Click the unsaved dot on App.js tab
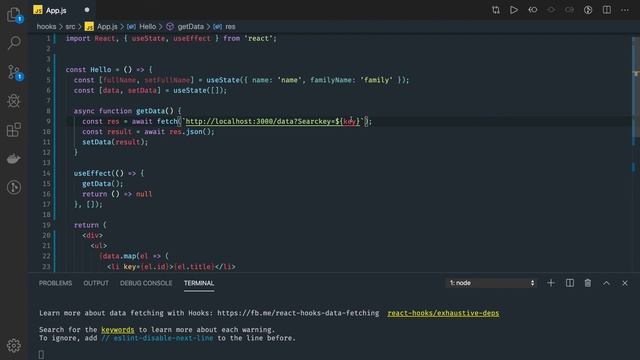Screen dimensions: 640x360 click(87, 10)
